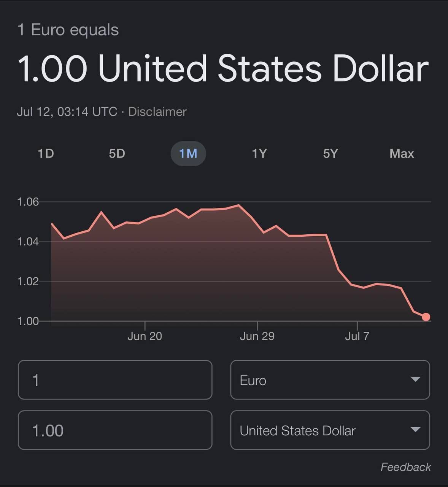Switch chart to the 1D range

pyautogui.click(x=46, y=154)
